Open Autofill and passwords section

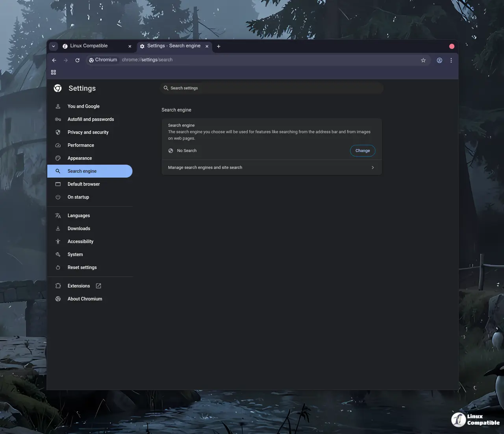point(91,119)
